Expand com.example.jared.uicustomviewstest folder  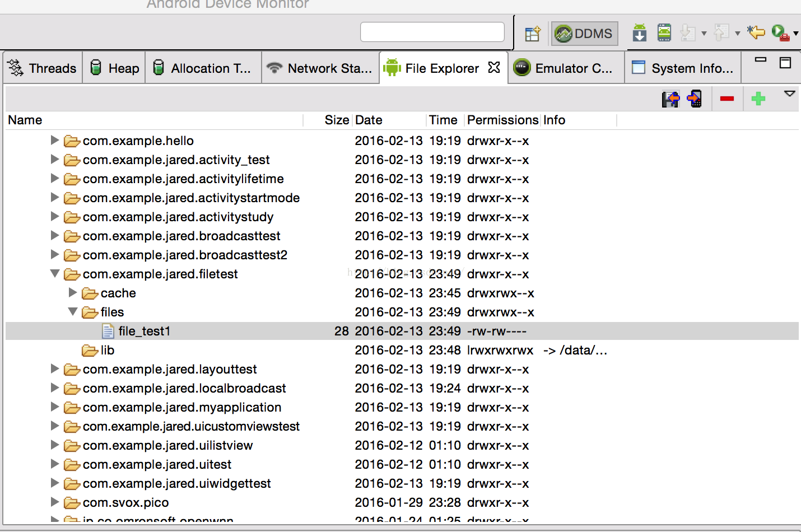[55, 426]
